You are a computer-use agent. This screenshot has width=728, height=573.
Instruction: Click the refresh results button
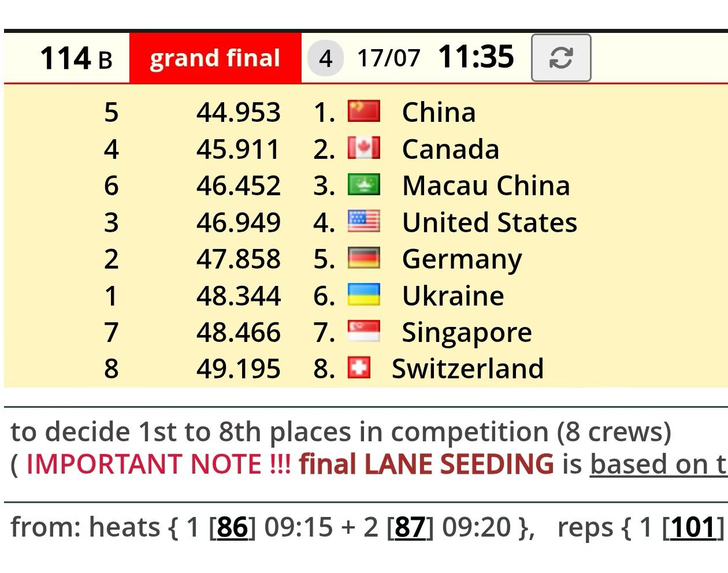[x=561, y=58]
